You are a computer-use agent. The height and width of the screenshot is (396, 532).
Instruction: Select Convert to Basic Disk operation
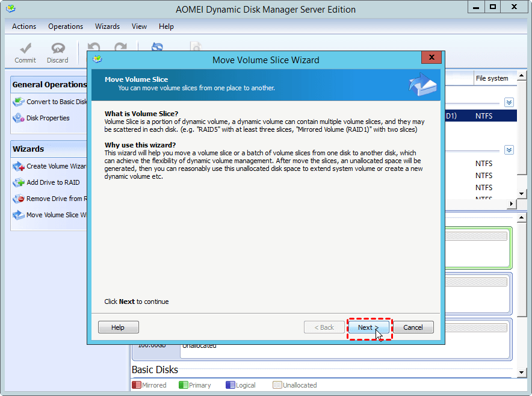57,102
